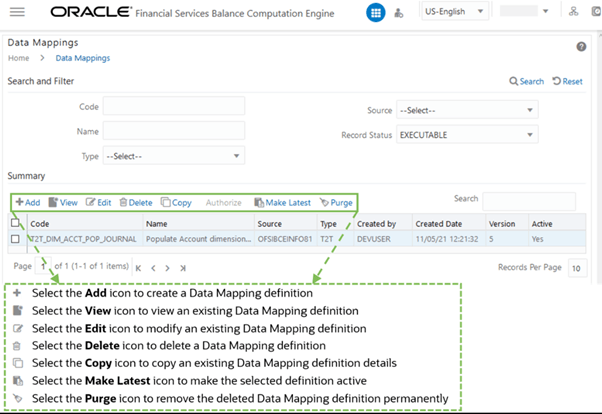The height and width of the screenshot is (414, 602).
Task: Sort by the Created by column header
Action: pyautogui.click(x=383, y=224)
